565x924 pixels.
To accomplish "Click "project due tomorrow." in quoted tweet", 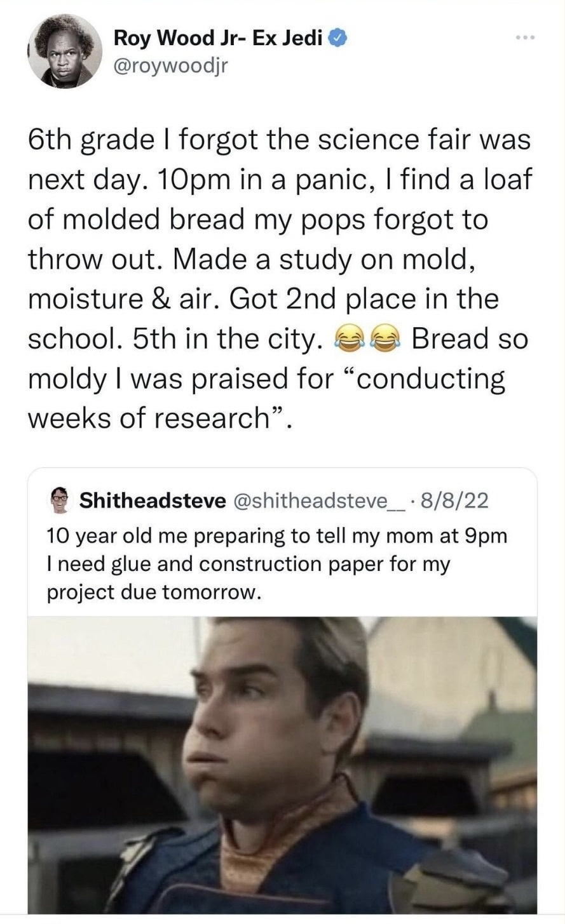I will (x=154, y=591).
